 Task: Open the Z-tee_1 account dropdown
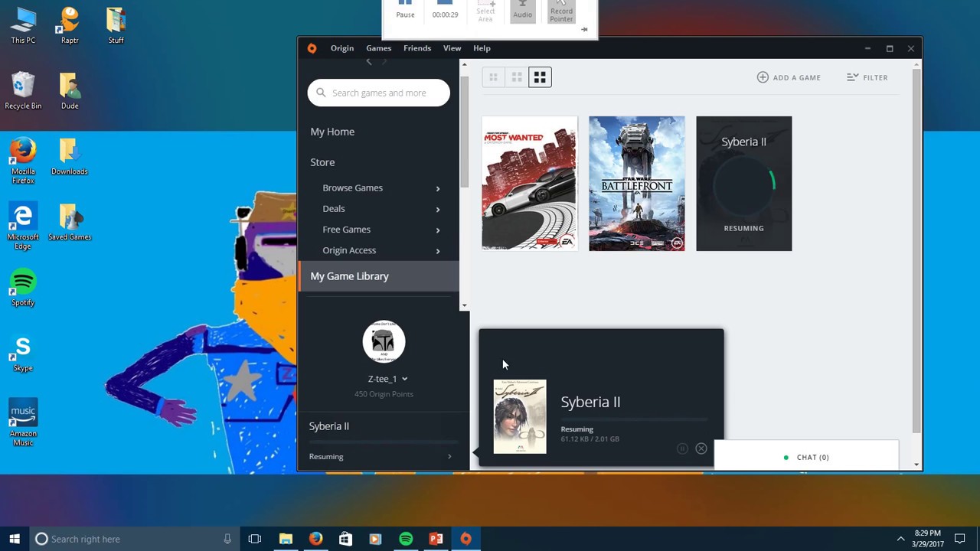[x=404, y=379]
